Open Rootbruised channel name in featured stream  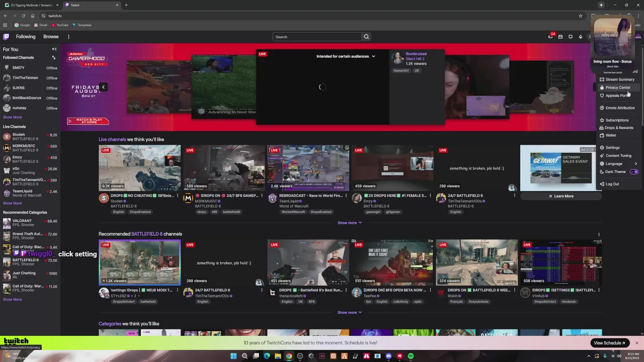click(x=416, y=54)
